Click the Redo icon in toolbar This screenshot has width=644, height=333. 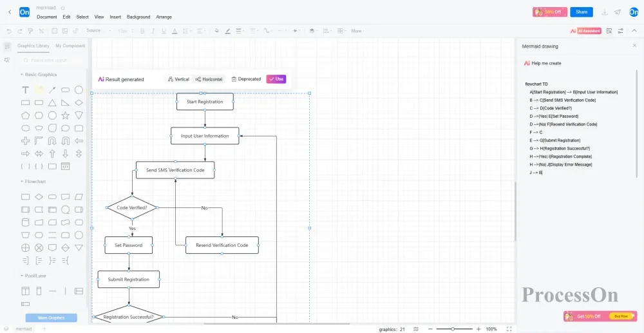coord(20,31)
